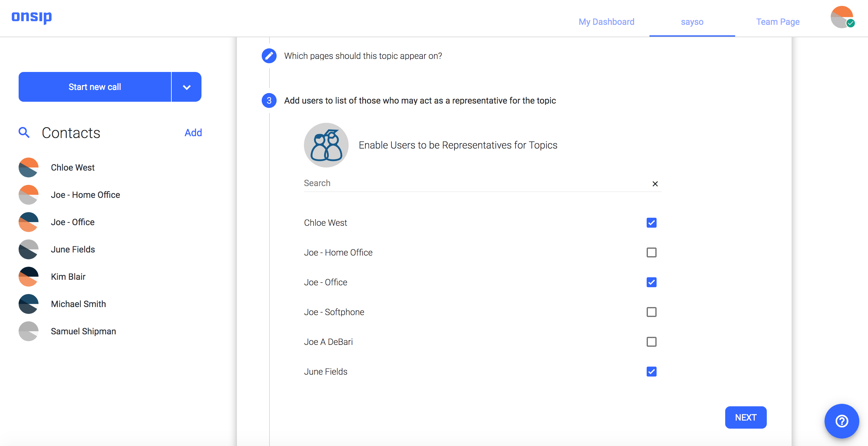Click the pencil edit icon for pages step
This screenshot has height=446, width=868.
pos(269,56)
